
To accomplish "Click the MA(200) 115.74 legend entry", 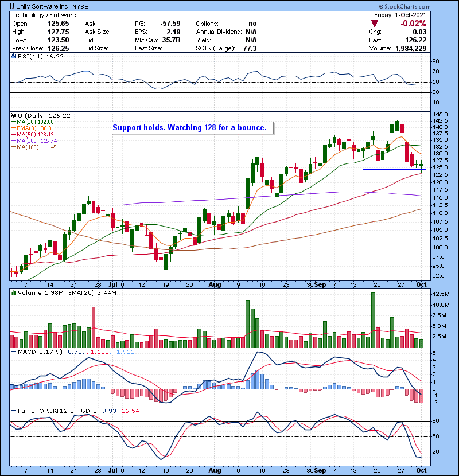I will point(34,141).
